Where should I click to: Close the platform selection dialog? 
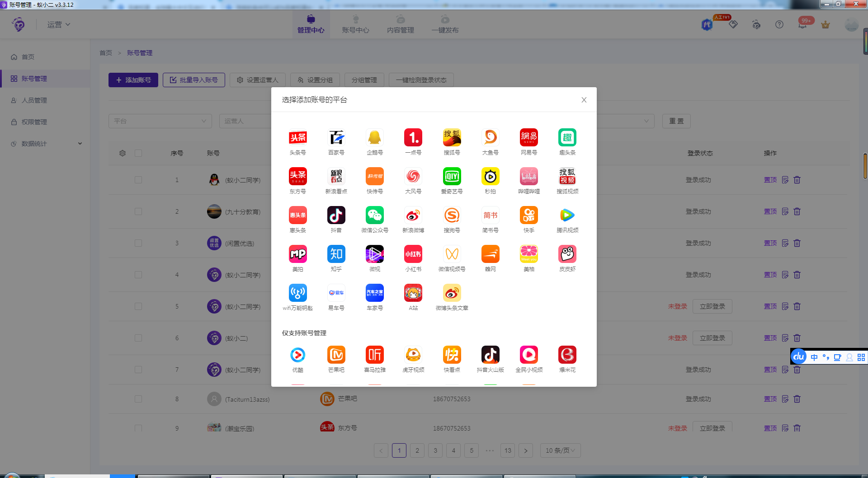point(584,100)
